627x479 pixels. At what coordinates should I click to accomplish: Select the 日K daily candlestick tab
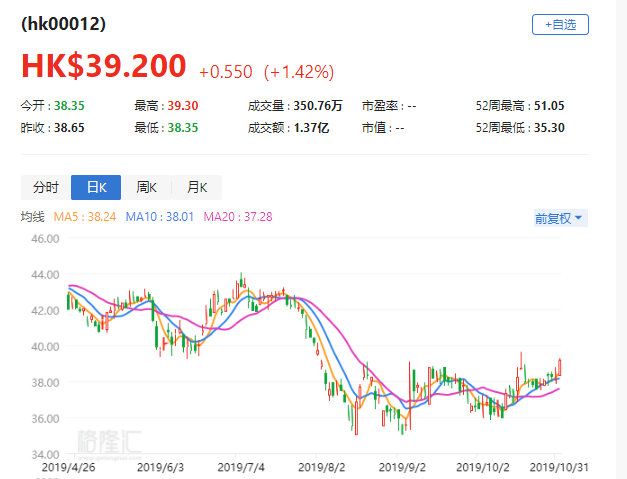tap(96, 187)
